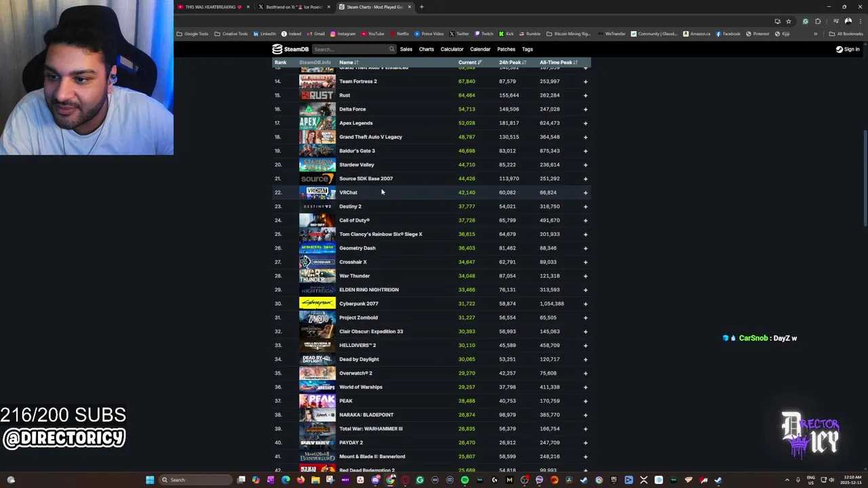Open a new browser tab

pos(421,7)
